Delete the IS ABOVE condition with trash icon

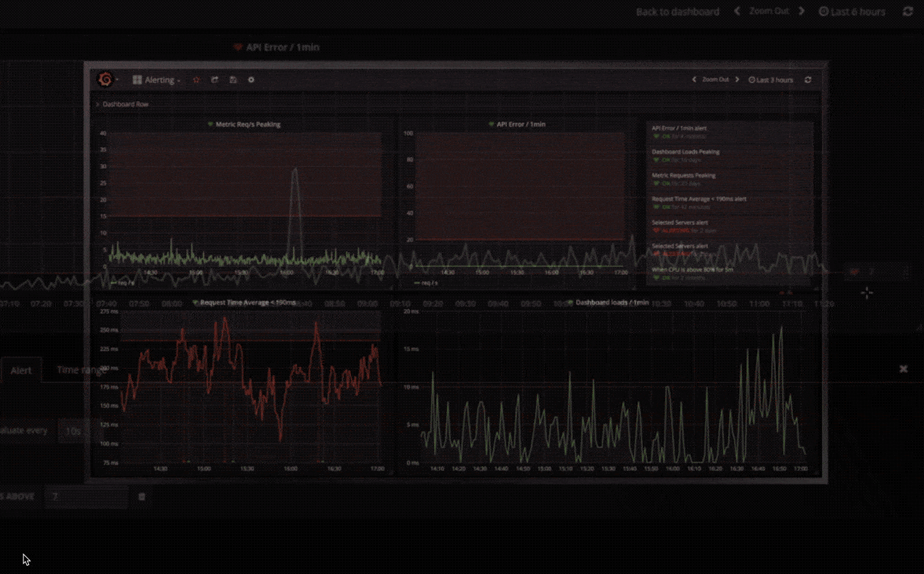point(142,496)
